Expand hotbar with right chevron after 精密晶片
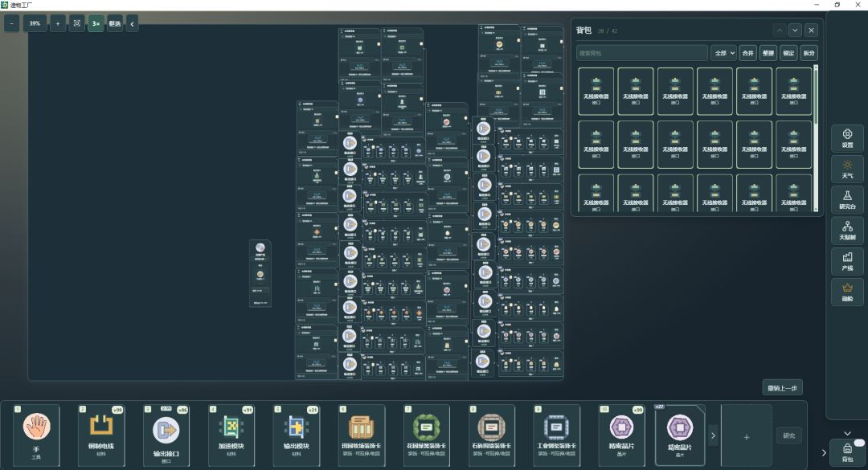 [x=713, y=435]
